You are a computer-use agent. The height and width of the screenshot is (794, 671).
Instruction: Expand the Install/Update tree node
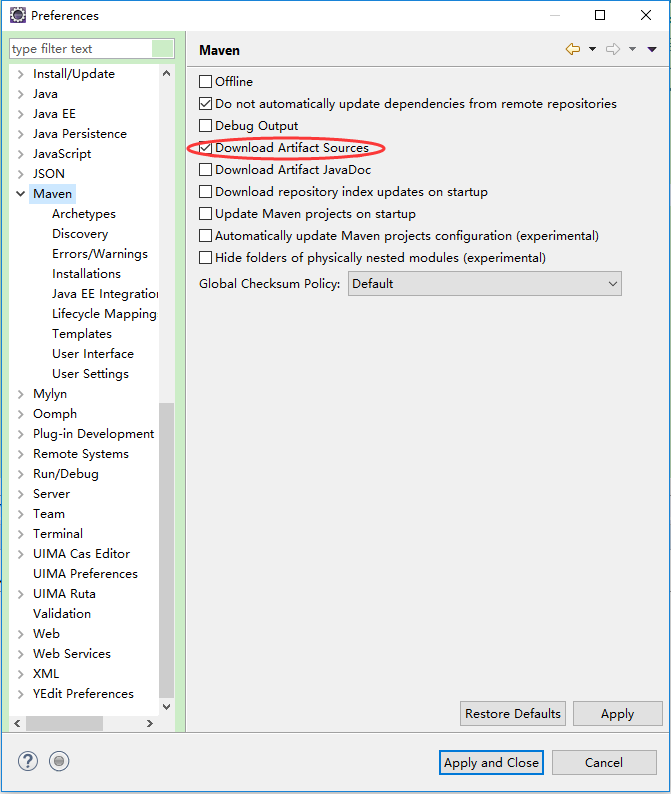20,74
